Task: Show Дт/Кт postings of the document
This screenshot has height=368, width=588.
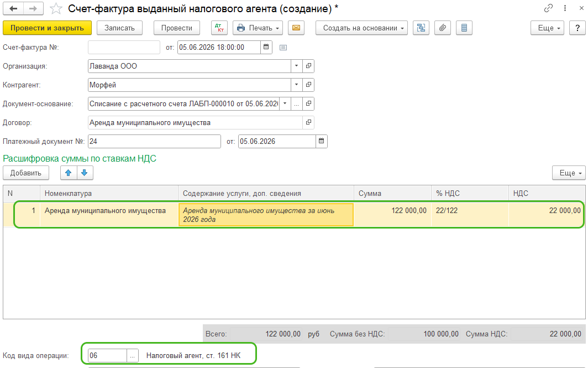Action: tap(219, 28)
